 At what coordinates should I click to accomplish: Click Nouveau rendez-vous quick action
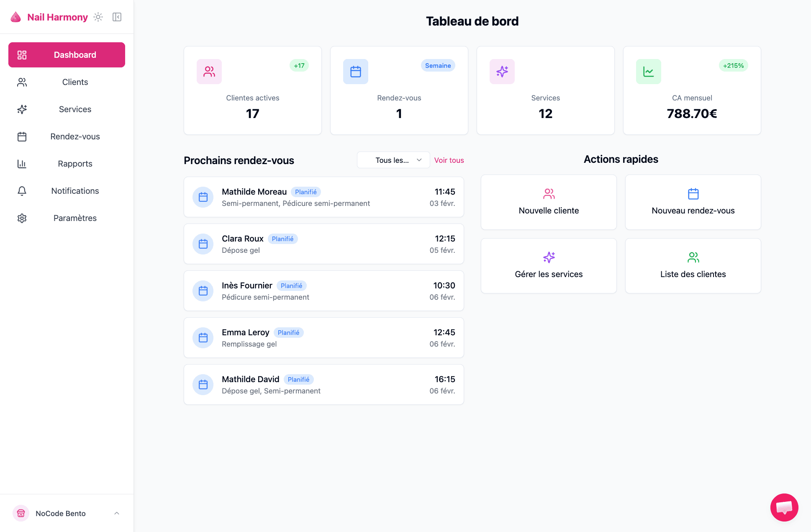click(693, 202)
